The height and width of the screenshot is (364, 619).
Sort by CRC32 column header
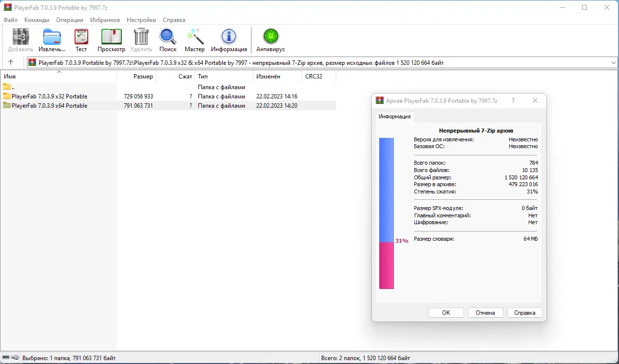319,77
